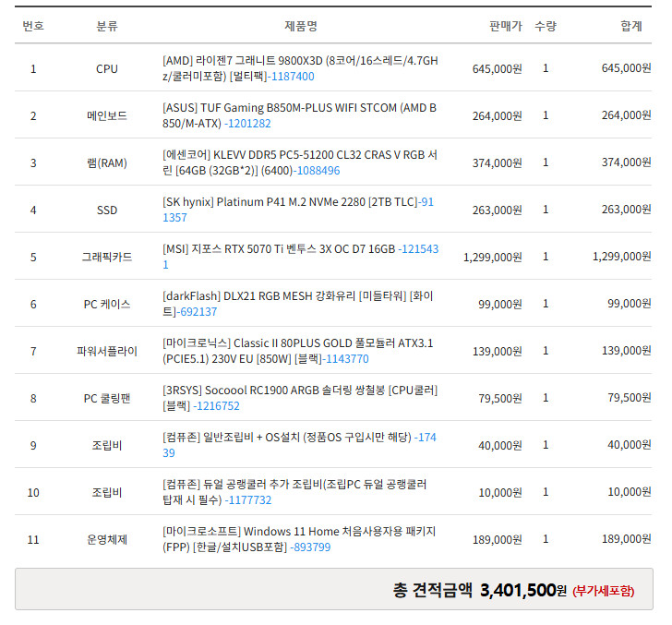Click the quantity in the CPU row
672x625 pixels.
click(x=546, y=68)
